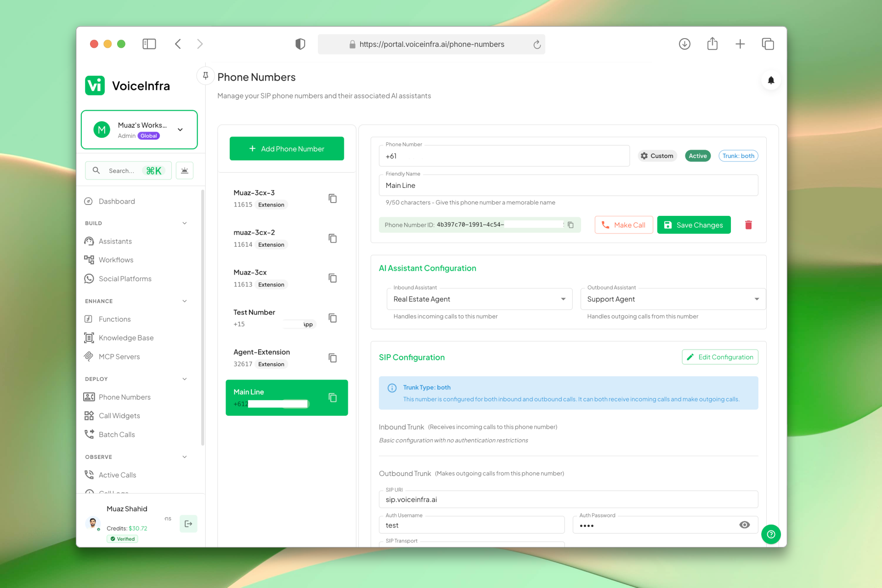Select the Agent-Extension entry
882x588 pixels.
(x=287, y=358)
